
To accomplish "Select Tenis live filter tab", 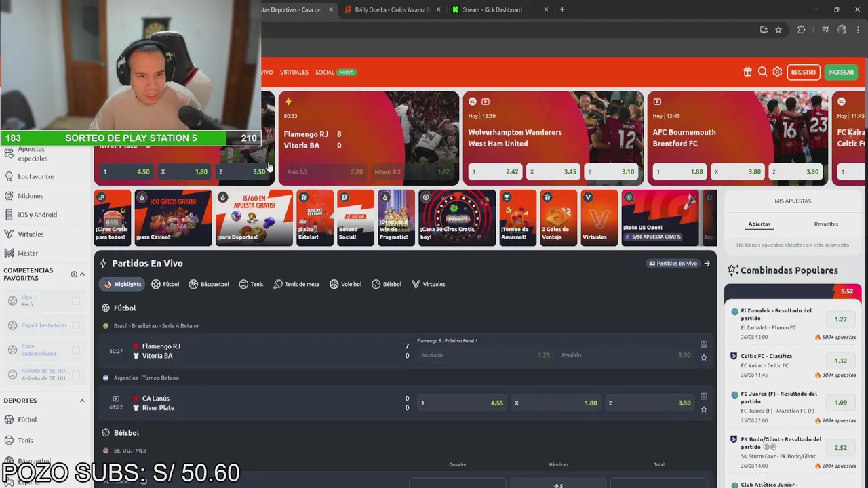I will tap(251, 284).
